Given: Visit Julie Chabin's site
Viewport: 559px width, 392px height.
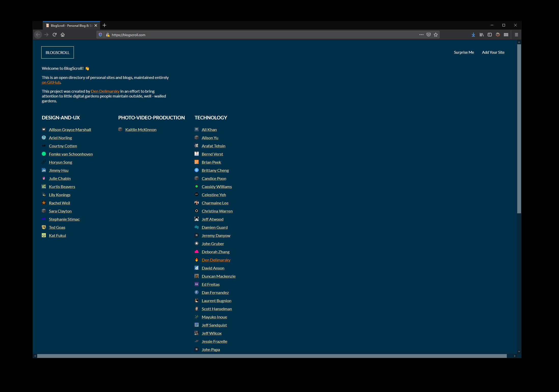Looking at the screenshot, I should 60,179.
